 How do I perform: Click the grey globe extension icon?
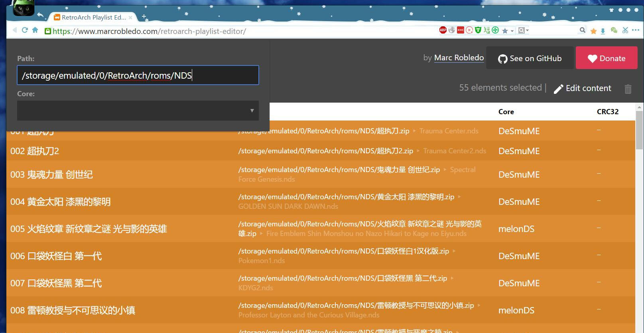tap(451, 30)
